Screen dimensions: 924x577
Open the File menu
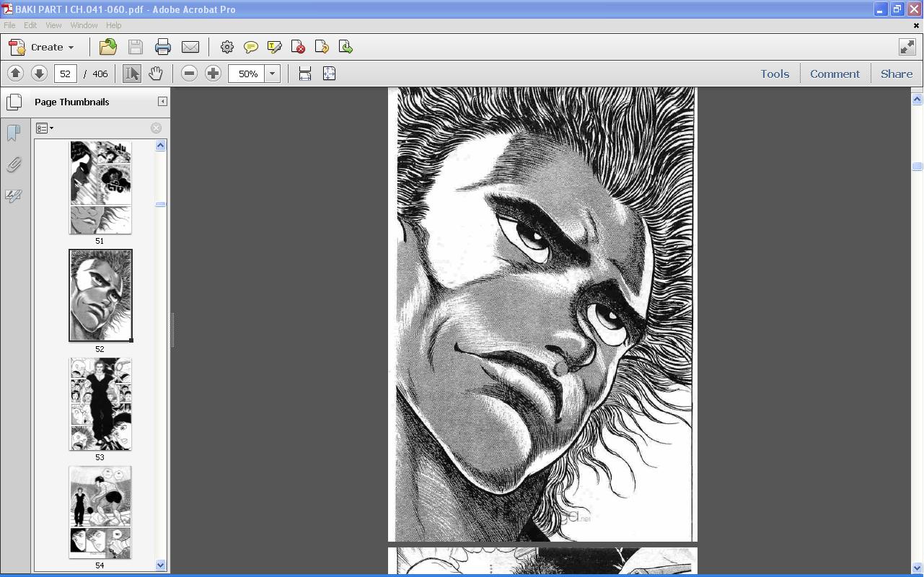[x=9, y=25]
